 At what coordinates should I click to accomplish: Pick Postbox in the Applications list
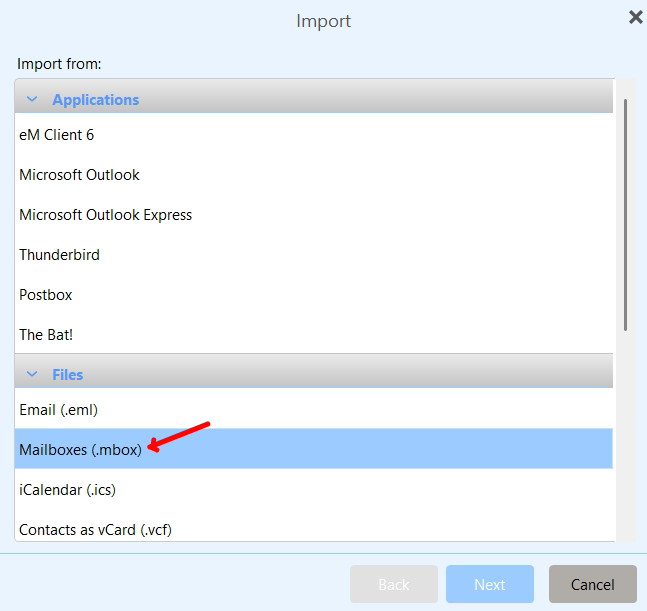click(x=314, y=295)
